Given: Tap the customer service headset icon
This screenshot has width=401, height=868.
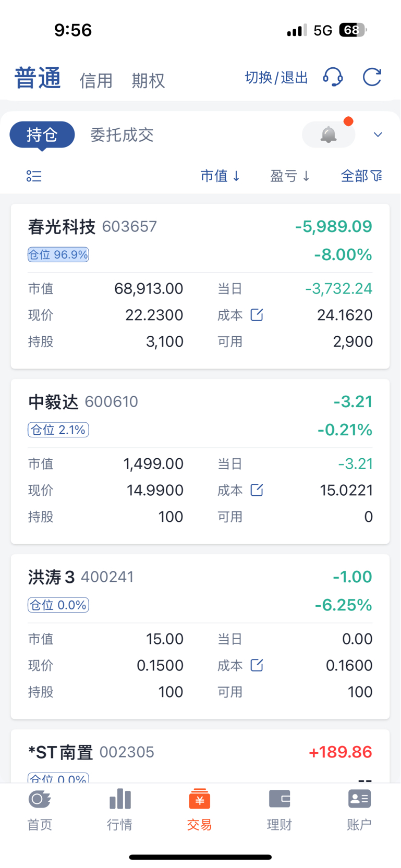Looking at the screenshot, I should pyautogui.click(x=333, y=77).
